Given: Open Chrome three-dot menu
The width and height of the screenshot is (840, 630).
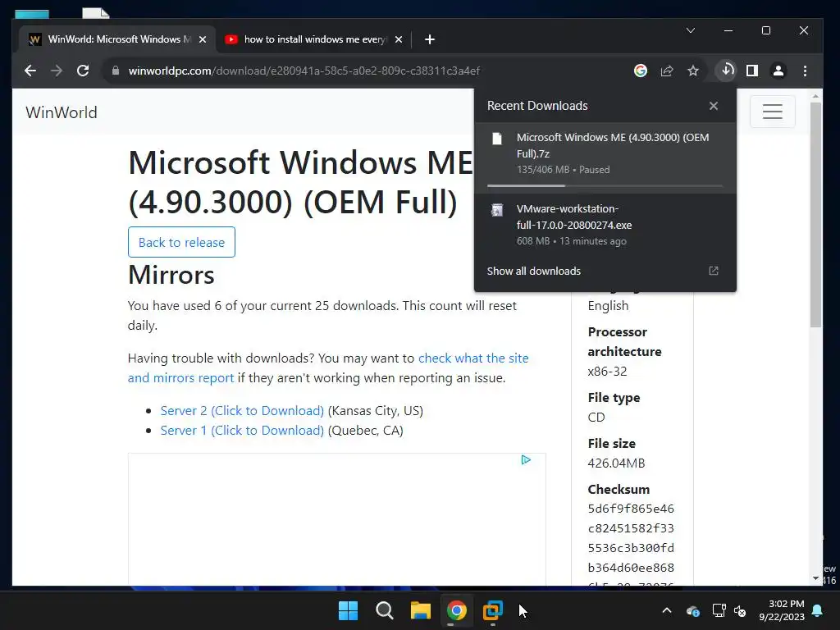Looking at the screenshot, I should click(x=805, y=71).
